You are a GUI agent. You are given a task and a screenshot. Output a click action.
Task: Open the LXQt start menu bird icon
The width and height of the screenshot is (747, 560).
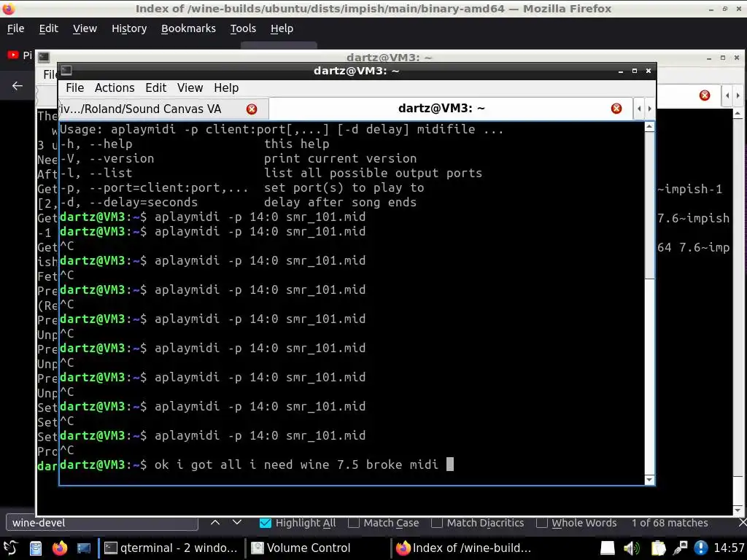pyautogui.click(x=10, y=548)
